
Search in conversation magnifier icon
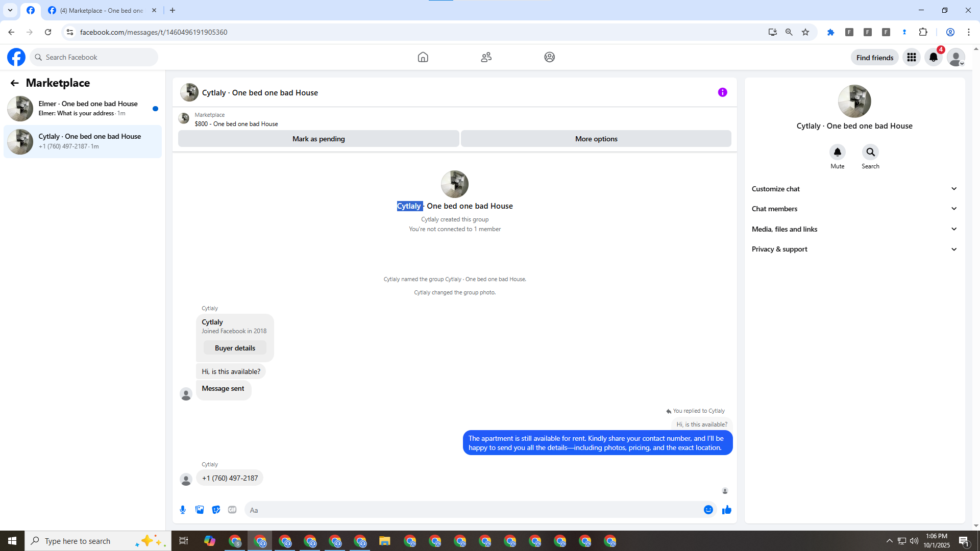pos(870,152)
